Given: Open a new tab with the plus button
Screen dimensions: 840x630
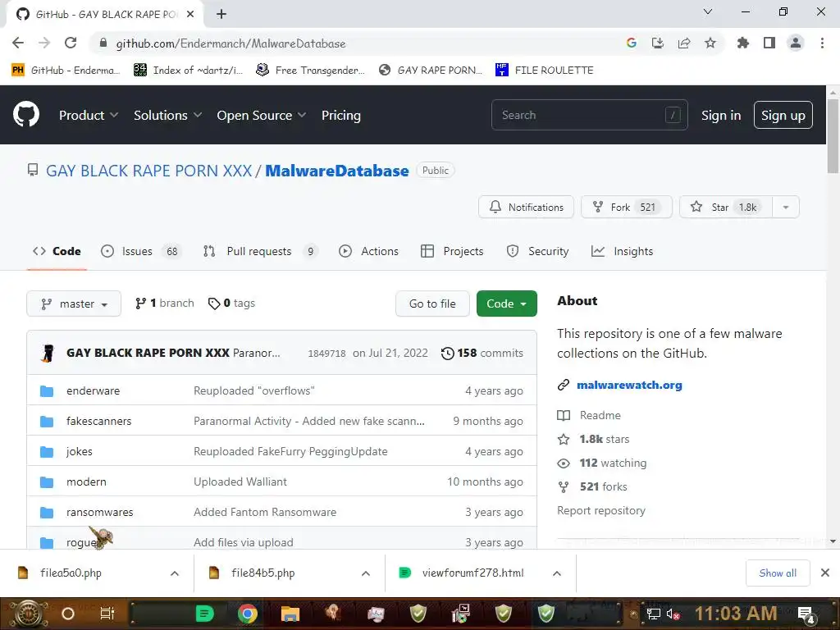Looking at the screenshot, I should click(x=221, y=14).
